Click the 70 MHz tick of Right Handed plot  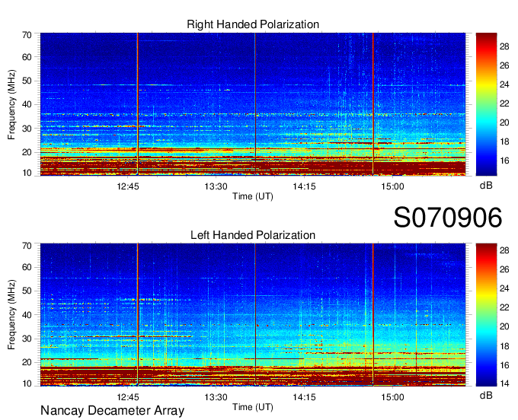click(27, 35)
